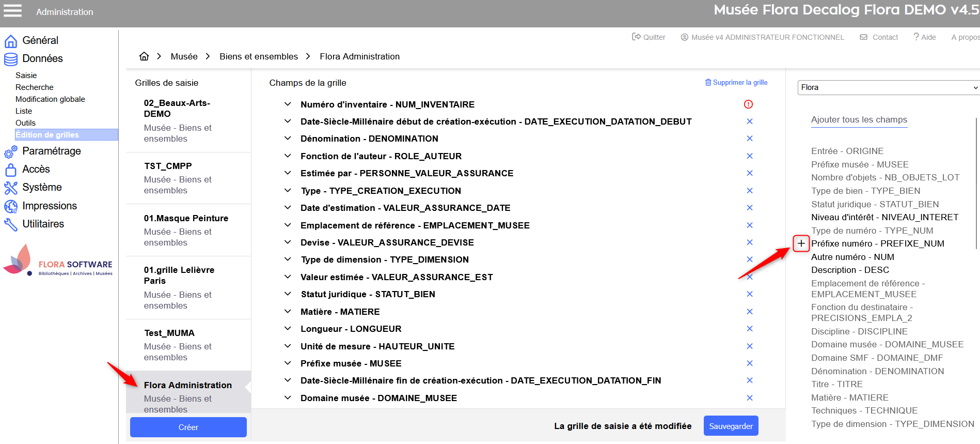The height and width of the screenshot is (444, 980).
Task: Open the Flora dropdown selector
Action: pyautogui.click(x=888, y=87)
